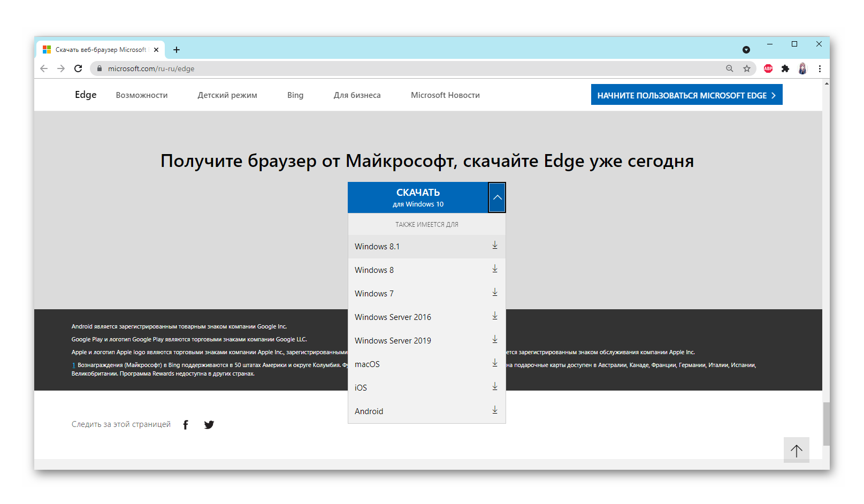Click НАЧНИТЕ ПОЛЬЗОВАТЬСЯ MICROSOFT EDGE button

click(x=686, y=95)
